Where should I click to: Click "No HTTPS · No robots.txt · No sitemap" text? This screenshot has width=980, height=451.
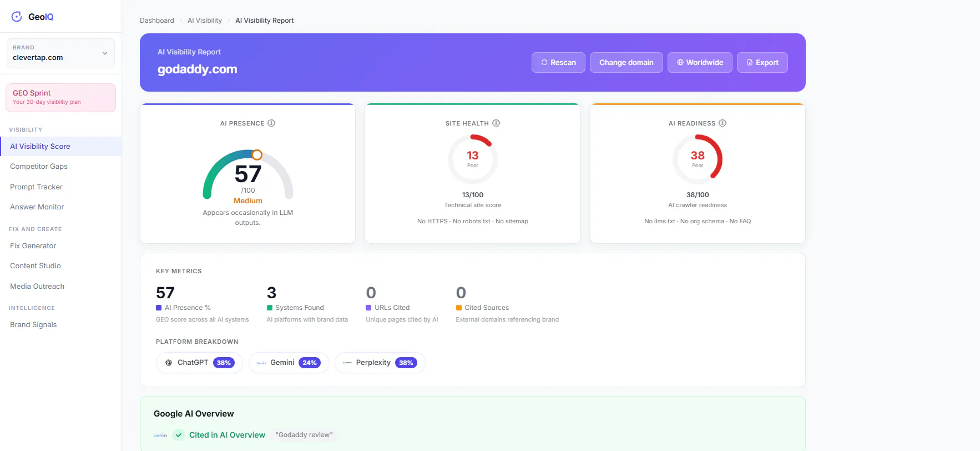(x=473, y=221)
